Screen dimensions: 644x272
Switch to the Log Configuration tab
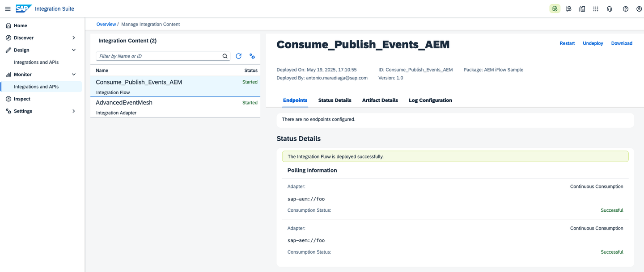pyautogui.click(x=430, y=100)
